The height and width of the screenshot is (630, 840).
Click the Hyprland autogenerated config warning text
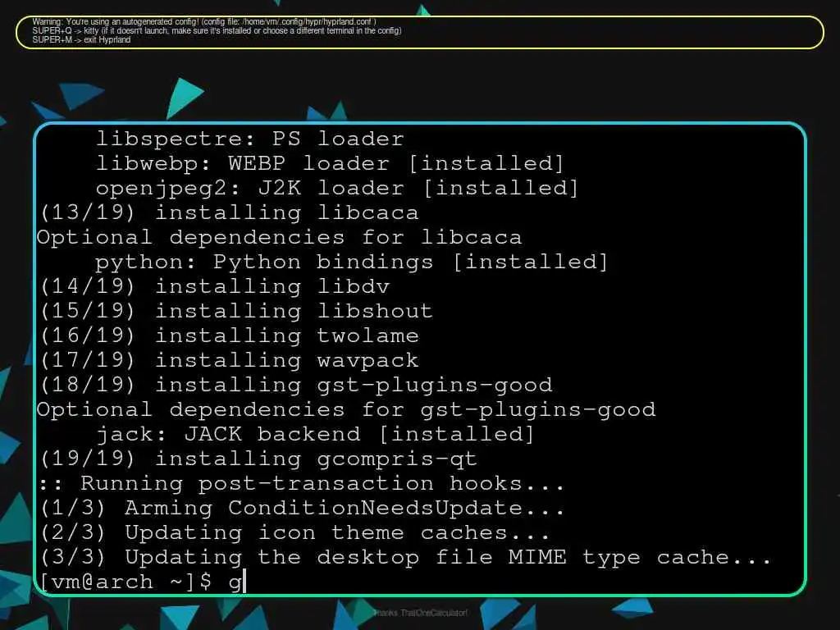[204, 22]
